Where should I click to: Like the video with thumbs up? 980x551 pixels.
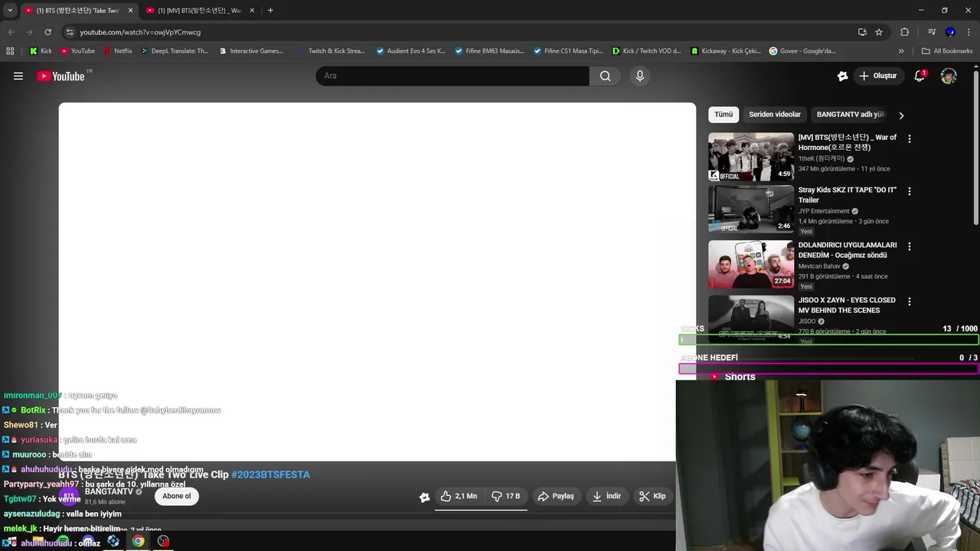pos(459,496)
